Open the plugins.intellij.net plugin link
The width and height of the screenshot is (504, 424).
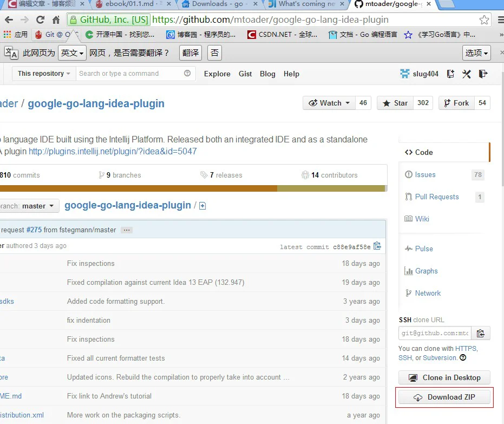(113, 152)
